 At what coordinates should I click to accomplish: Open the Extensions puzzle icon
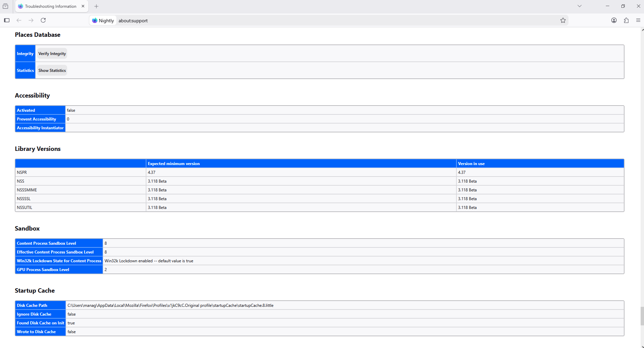[x=626, y=20]
